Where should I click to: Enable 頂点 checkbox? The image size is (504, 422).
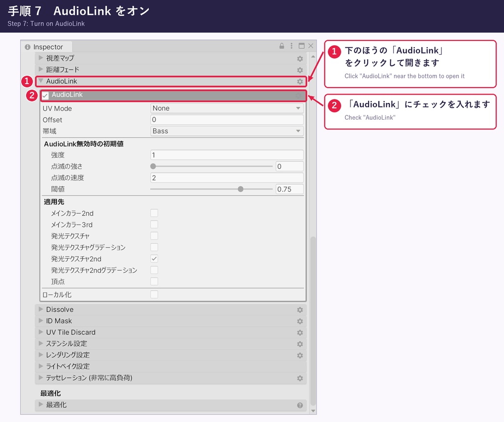click(x=154, y=282)
